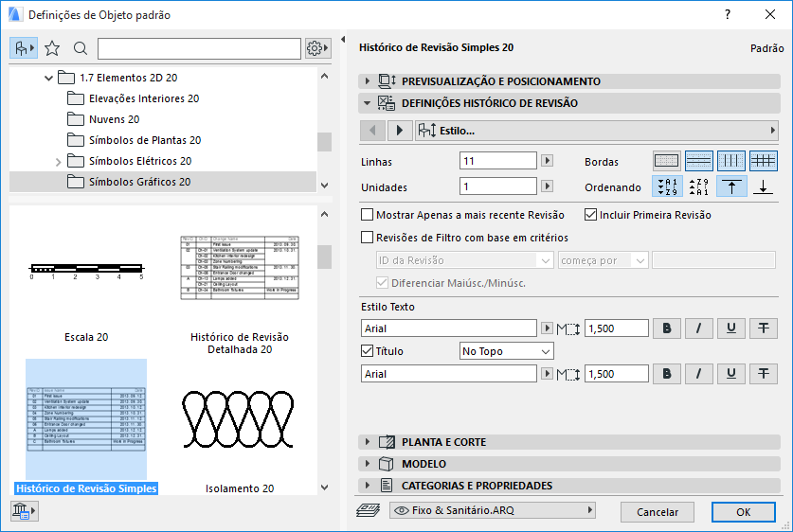The image size is (793, 532).
Task: Show favorites with the star icon
Action: click(52, 48)
